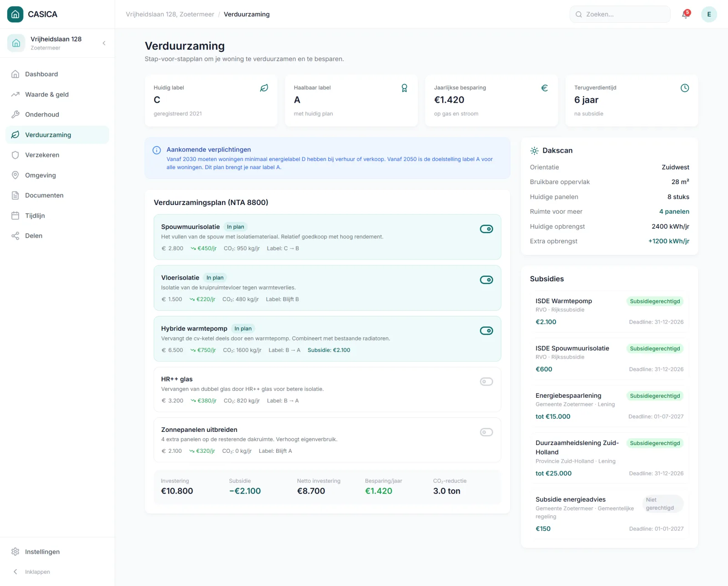Click leaf icon on Huidig label card
The image size is (728, 586).
point(264,88)
